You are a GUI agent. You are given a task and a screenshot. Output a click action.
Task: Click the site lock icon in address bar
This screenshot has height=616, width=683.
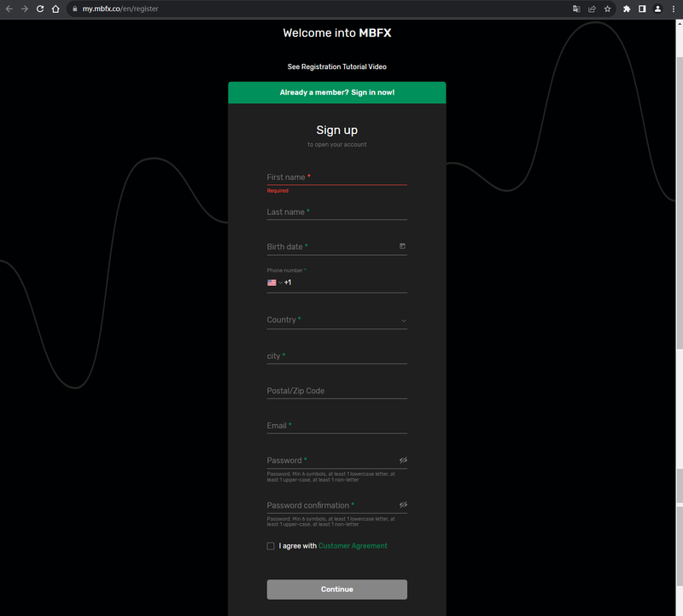(75, 9)
